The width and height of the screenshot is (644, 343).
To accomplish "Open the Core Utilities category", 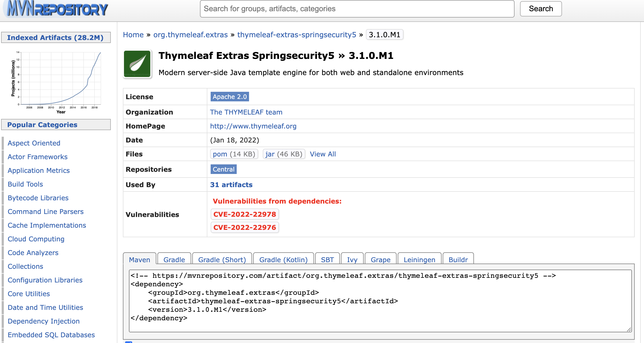I will click(x=29, y=294).
